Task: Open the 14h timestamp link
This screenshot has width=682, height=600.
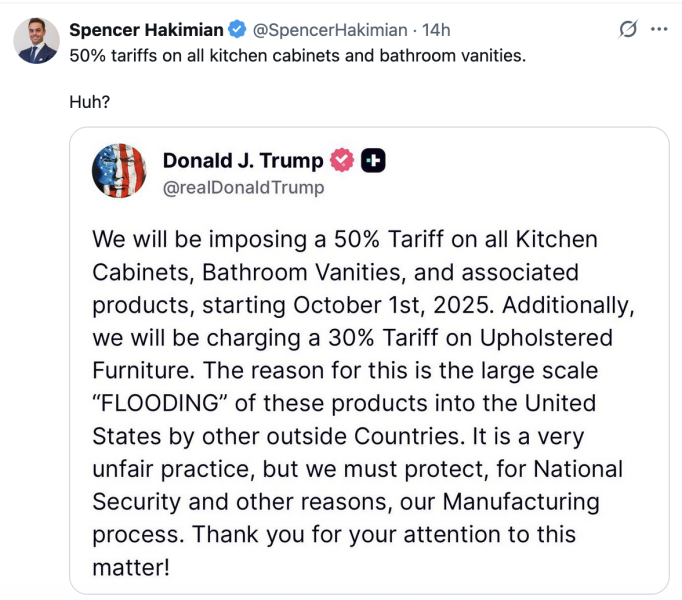Action: (437, 30)
